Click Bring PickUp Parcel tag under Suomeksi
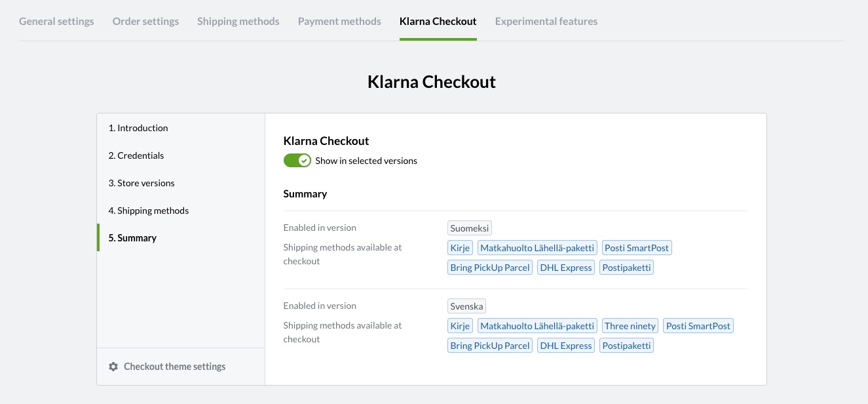Viewport: 868px width, 404px height. pyautogui.click(x=490, y=268)
